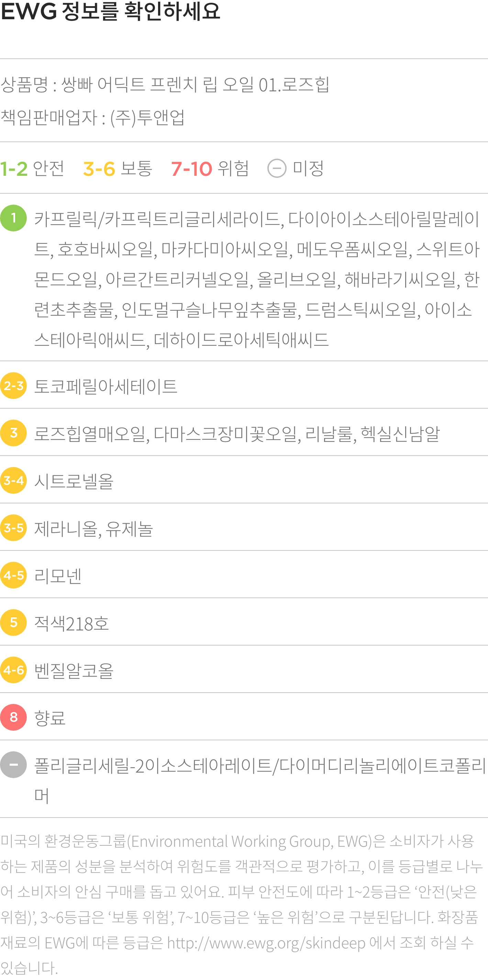The width and height of the screenshot is (488, 980).
Task: Click the 벤질알코올 ingredient name
Action: pos(74,671)
